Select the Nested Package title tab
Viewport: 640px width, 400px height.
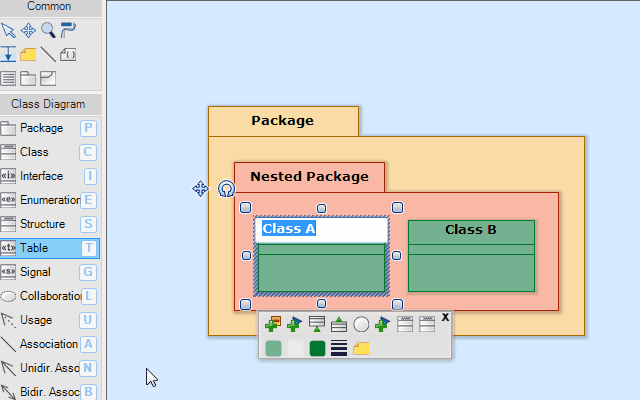(x=309, y=177)
